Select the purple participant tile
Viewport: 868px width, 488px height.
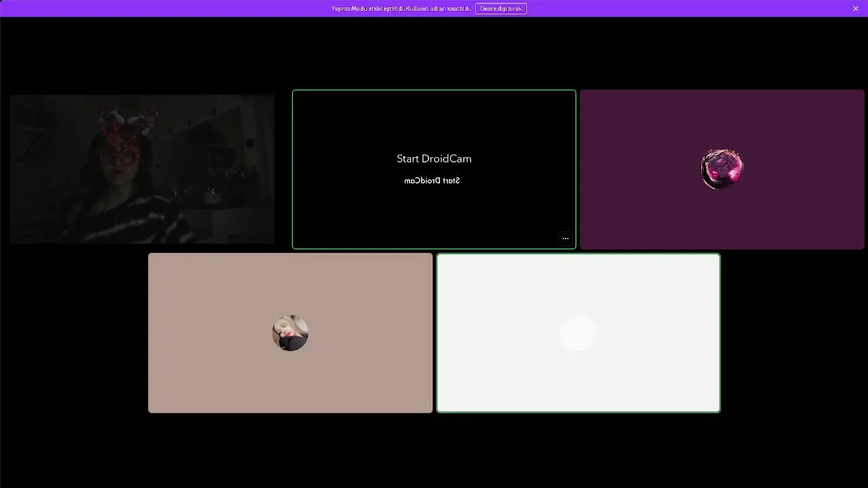tap(722, 169)
